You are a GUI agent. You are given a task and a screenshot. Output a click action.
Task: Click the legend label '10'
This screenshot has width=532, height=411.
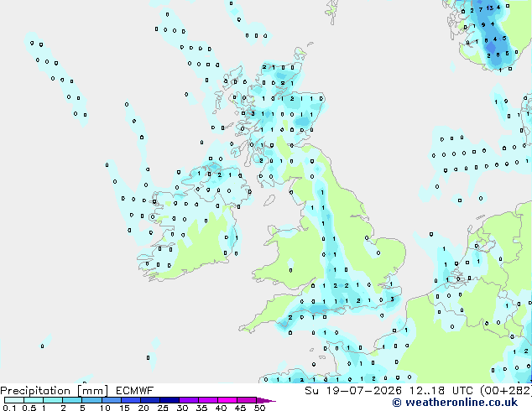(105, 408)
